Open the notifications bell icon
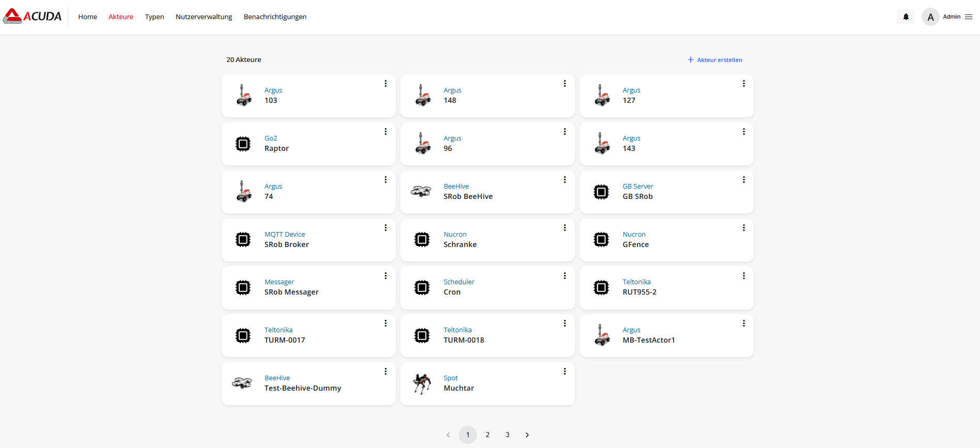The height and width of the screenshot is (448, 980). click(x=906, y=17)
